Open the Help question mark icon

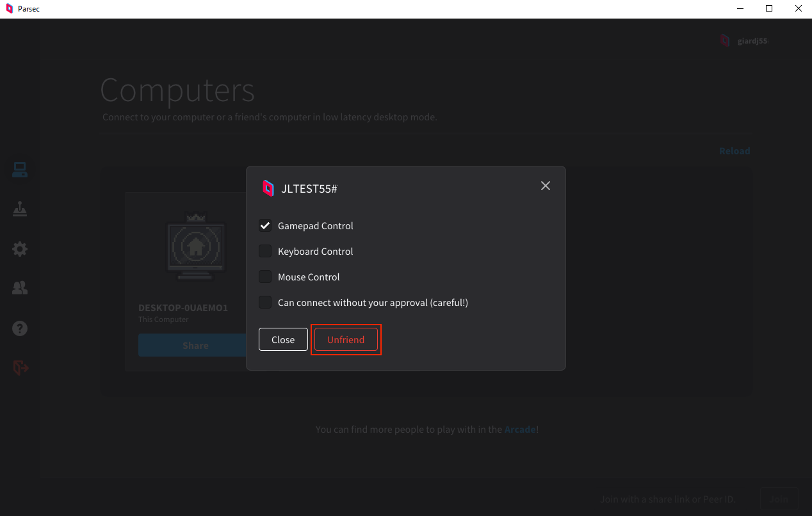click(20, 328)
